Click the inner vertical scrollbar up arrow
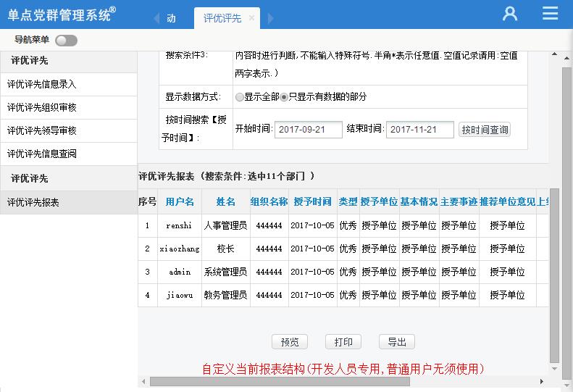573x392 pixels. (x=554, y=54)
